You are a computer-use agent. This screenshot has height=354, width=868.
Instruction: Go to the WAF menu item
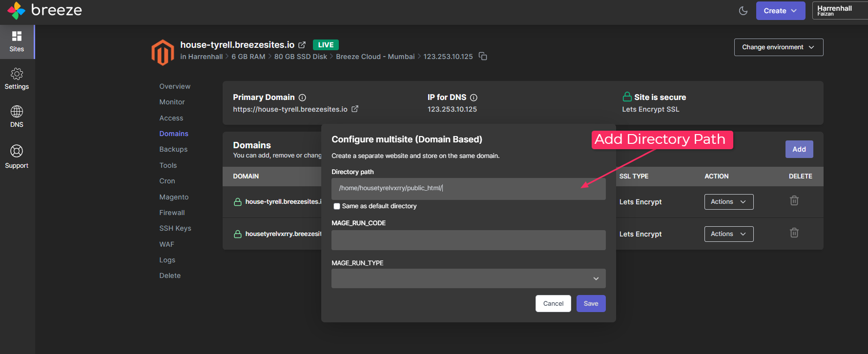coord(166,244)
